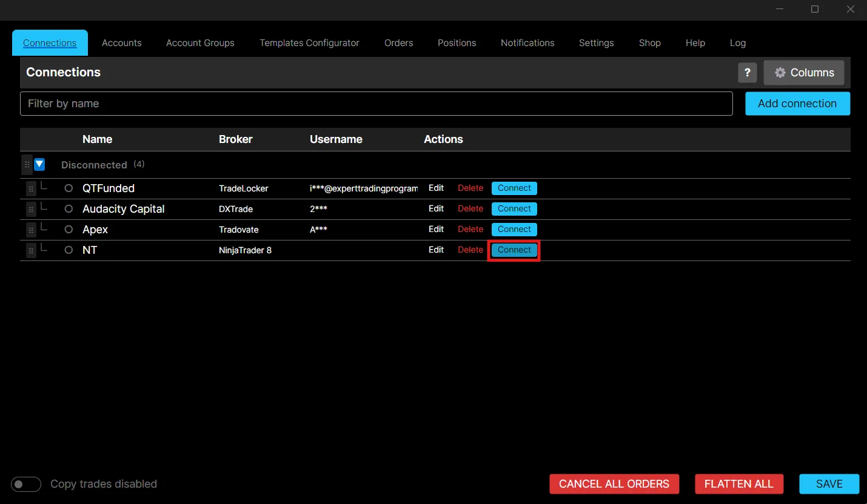
Task: Open the Help tab
Action: (x=695, y=43)
